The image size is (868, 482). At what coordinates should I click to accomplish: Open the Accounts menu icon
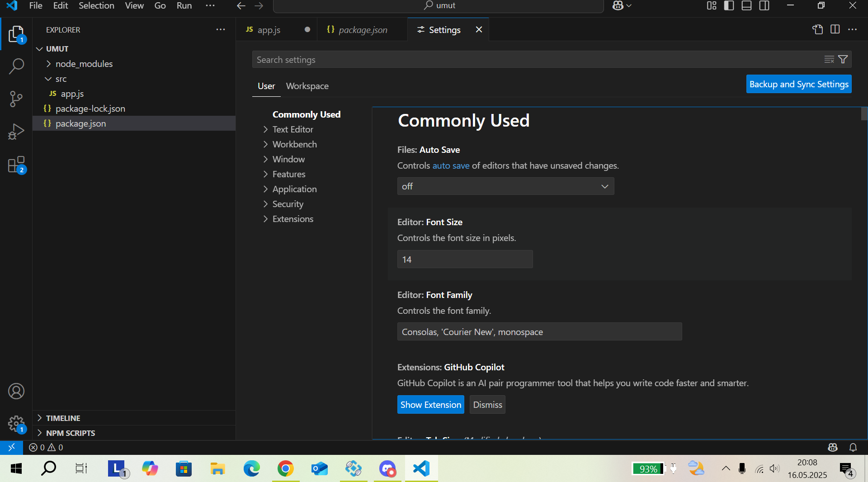pos(16,391)
